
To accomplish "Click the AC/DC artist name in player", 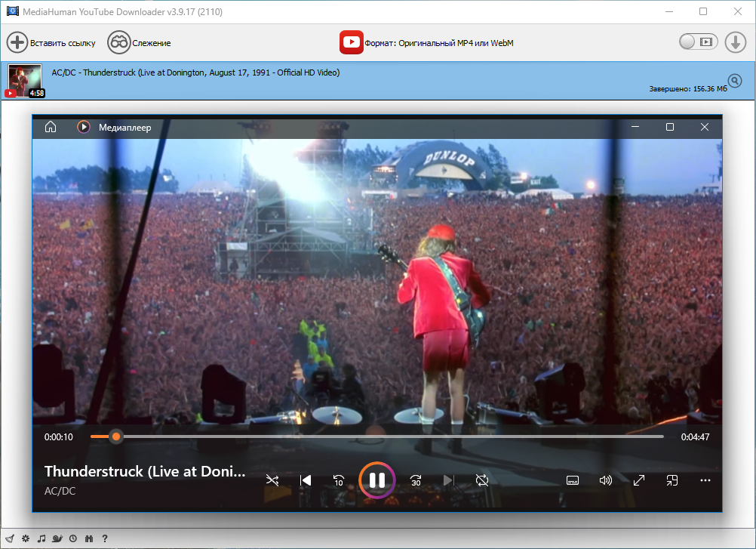I will [x=60, y=491].
